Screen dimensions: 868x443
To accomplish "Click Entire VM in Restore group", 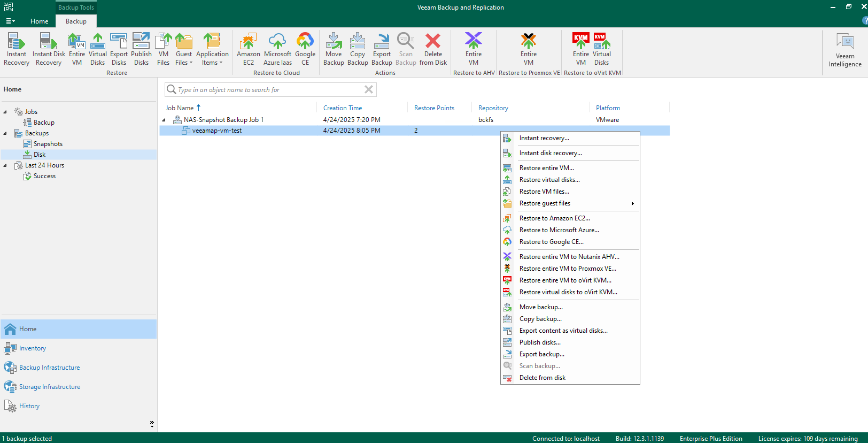I will coord(77,49).
